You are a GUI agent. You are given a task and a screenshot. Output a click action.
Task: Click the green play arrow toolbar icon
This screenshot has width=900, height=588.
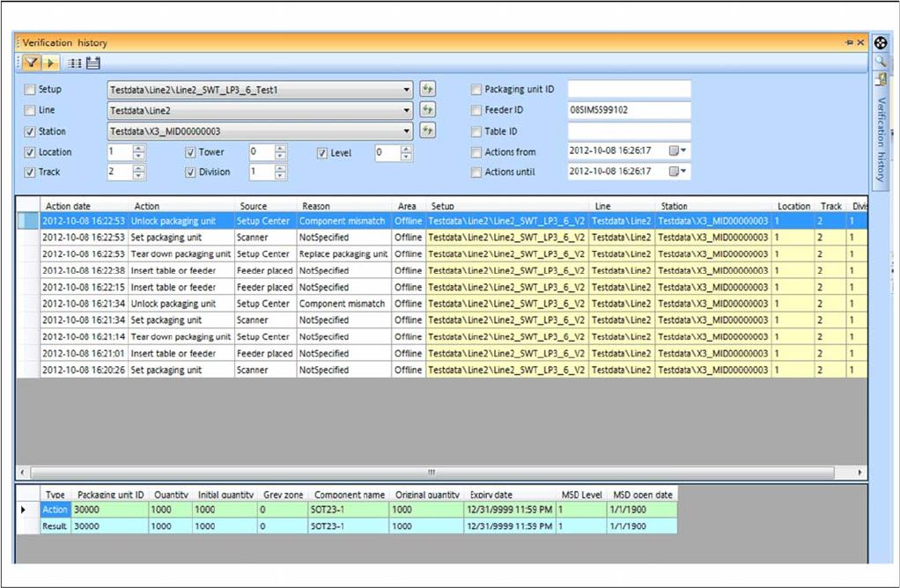pyautogui.click(x=49, y=62)
